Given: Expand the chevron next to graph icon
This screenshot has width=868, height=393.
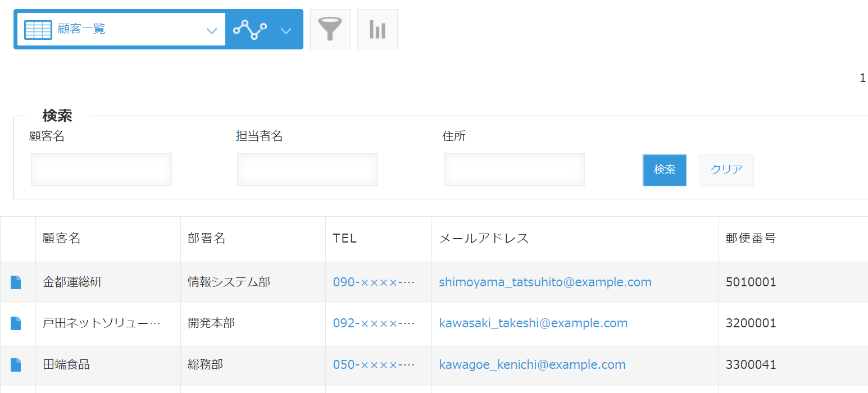Looking at the screenshot, I should click(x=286, y=30).
